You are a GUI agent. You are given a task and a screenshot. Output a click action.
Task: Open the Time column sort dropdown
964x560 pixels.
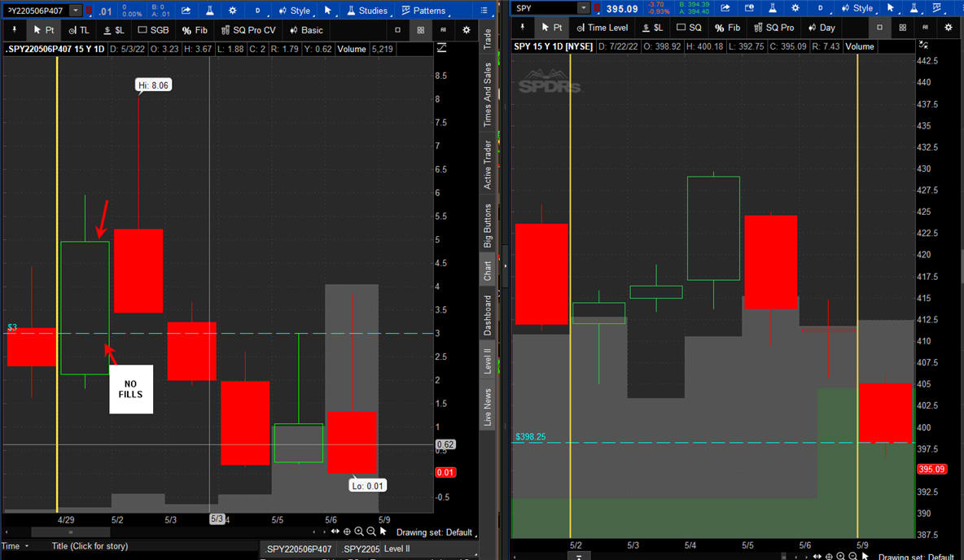tap(26, 546)
